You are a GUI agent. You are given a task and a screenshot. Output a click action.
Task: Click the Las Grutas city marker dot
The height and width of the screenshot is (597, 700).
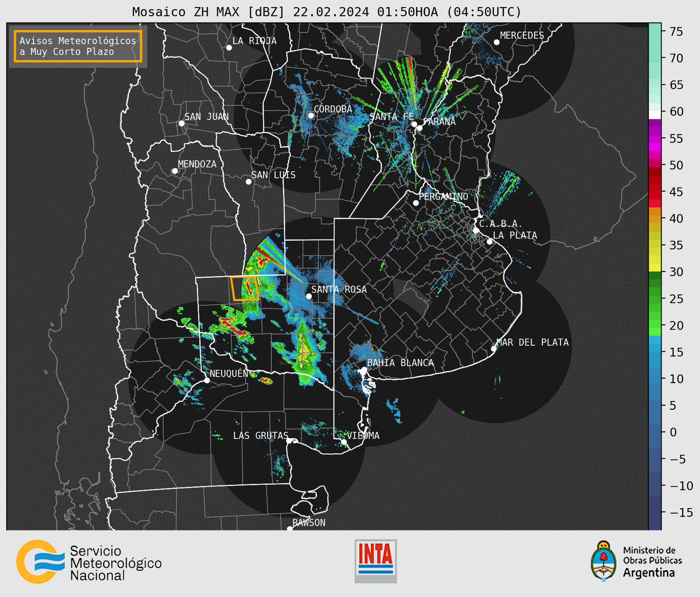(289, 441)
